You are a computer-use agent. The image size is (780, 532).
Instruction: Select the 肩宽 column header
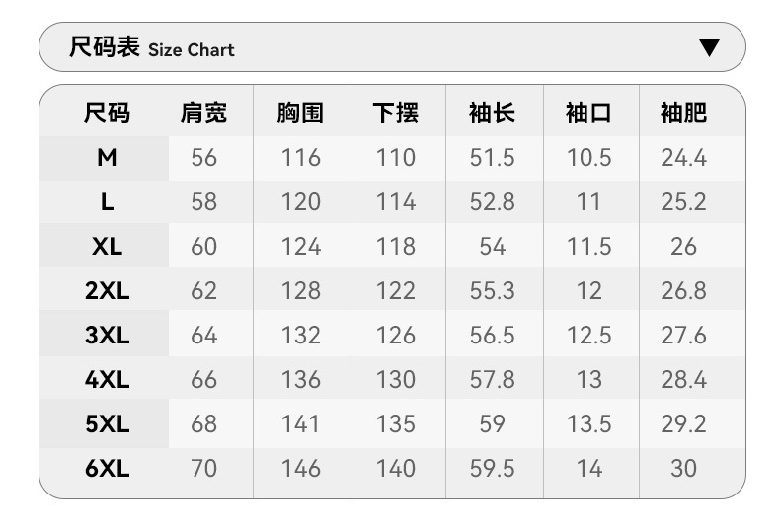(203, 114)
